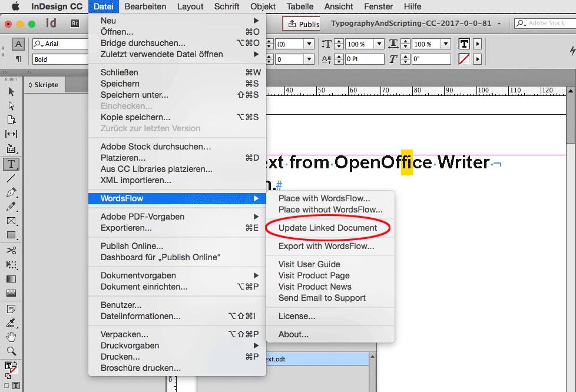
Task: Open the kerning (0) dropdown
Action: (x=309, y=44)
